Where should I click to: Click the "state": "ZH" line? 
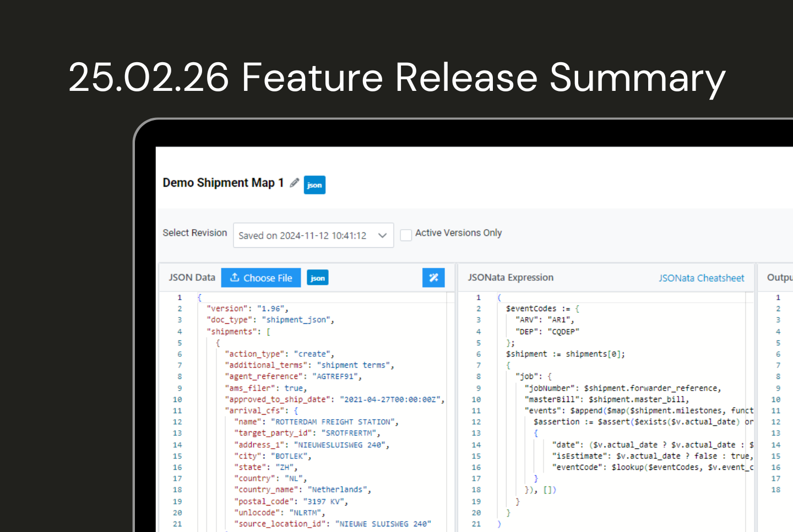265,467
